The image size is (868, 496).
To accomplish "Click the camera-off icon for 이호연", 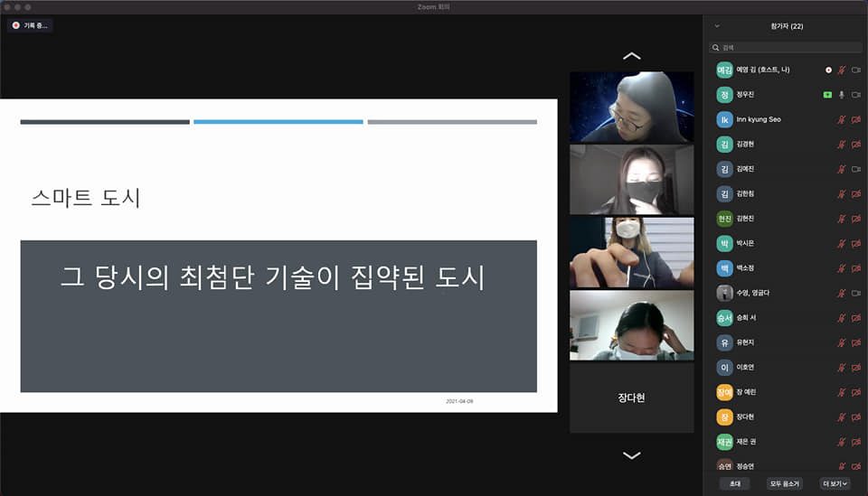I will point(856,367).
